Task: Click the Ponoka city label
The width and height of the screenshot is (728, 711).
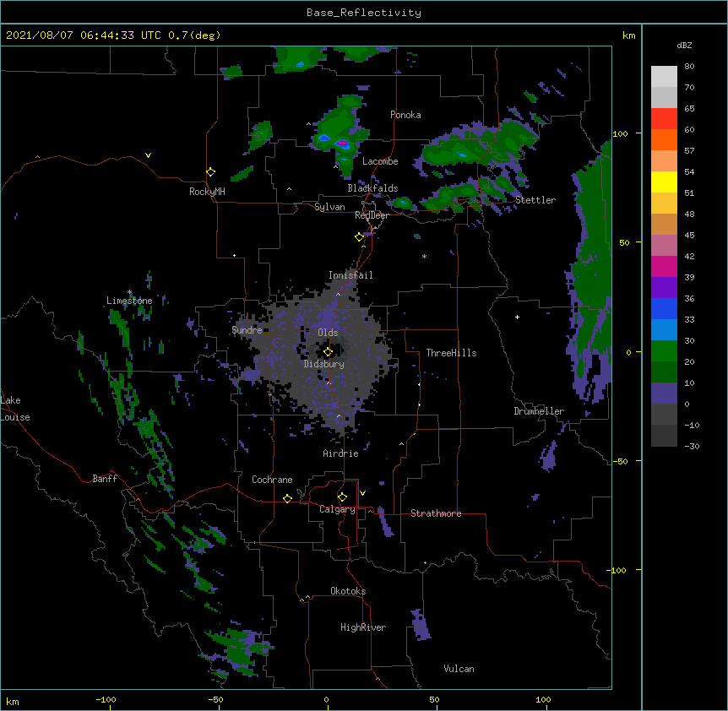Action: [x=405, y=115]
